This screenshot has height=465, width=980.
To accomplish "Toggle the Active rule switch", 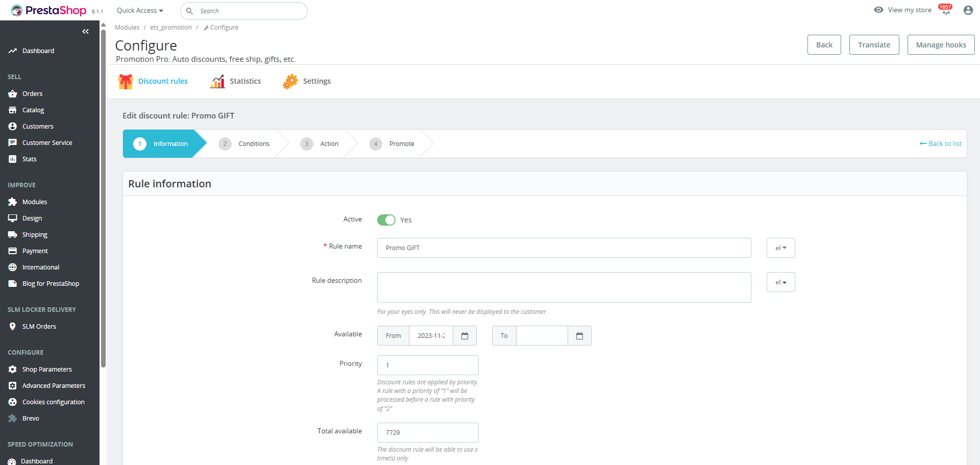I will (x=386, y=220).
